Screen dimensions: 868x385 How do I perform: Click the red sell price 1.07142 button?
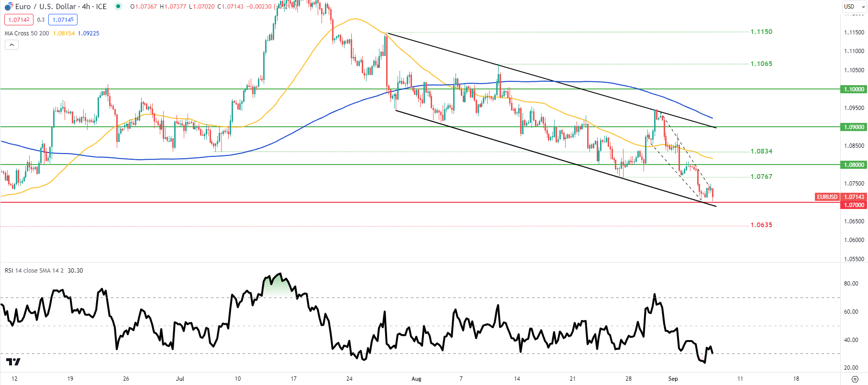[19, 20]
